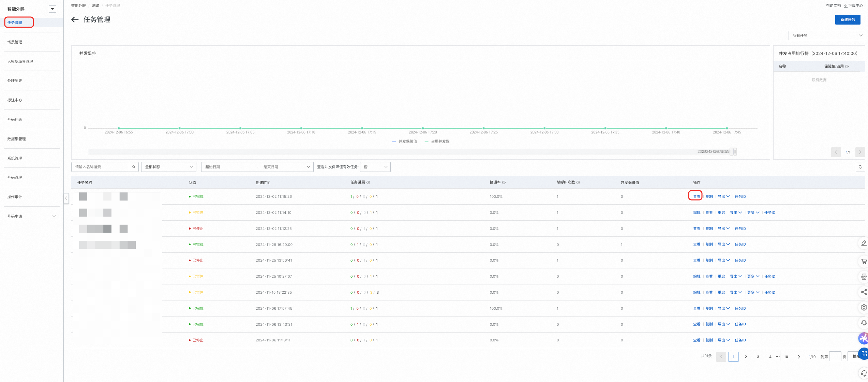Open 大模型场景管理 in the sidebar
This screenshot has width=868, height=382.
click(20, 61)
